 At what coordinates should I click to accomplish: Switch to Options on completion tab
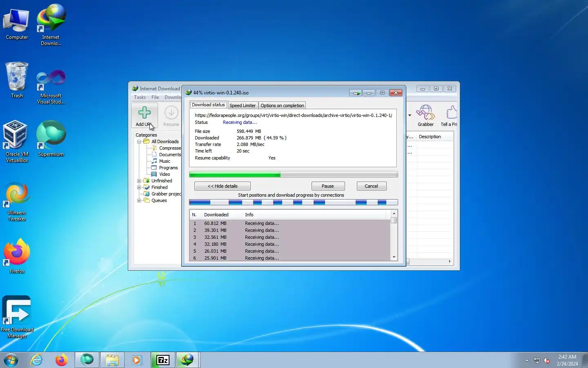point(282,105)
